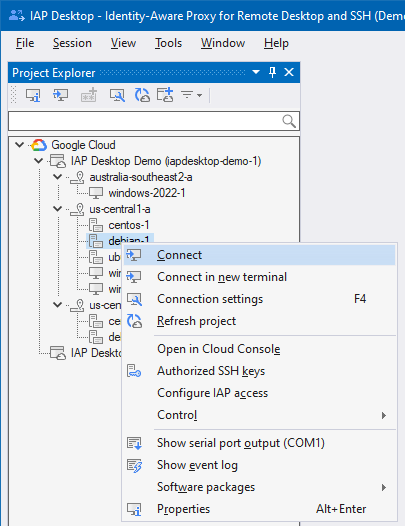This screenshot has width=405, height=526.
Task: Collapse the Google Cloud root node
Action: (19, 145)
